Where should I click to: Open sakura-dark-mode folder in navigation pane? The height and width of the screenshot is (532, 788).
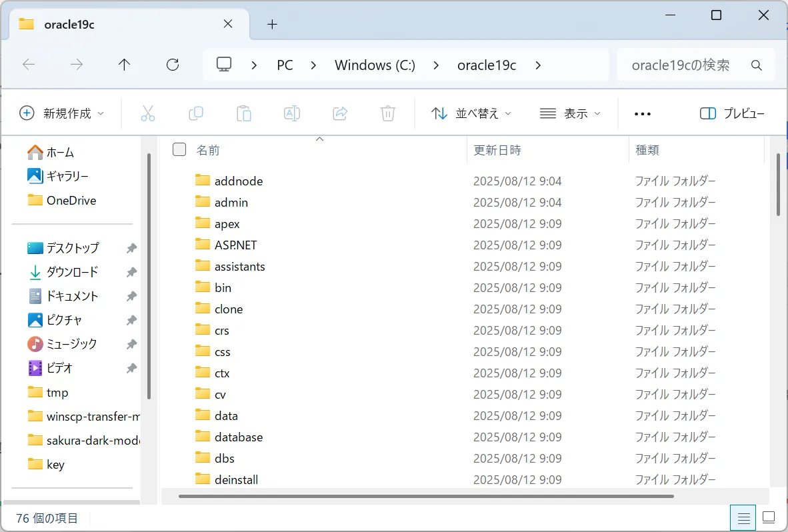83,441
